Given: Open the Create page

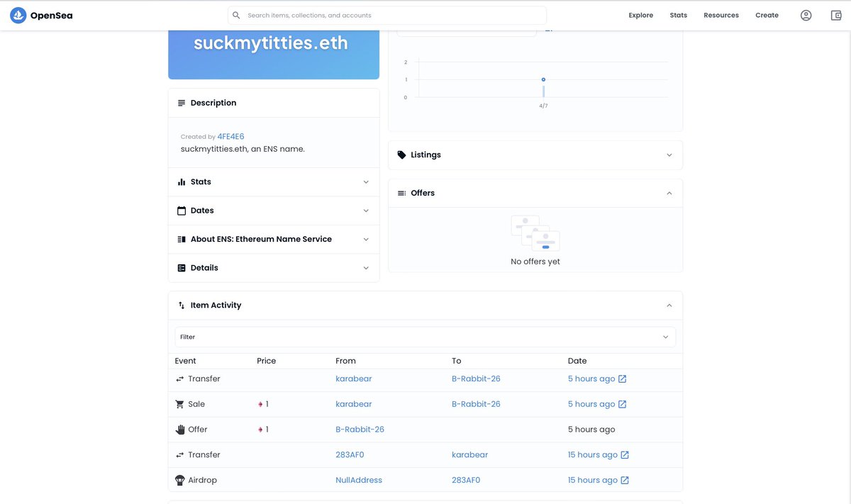Looking at the screenshot, I should [x=767, y=15].
